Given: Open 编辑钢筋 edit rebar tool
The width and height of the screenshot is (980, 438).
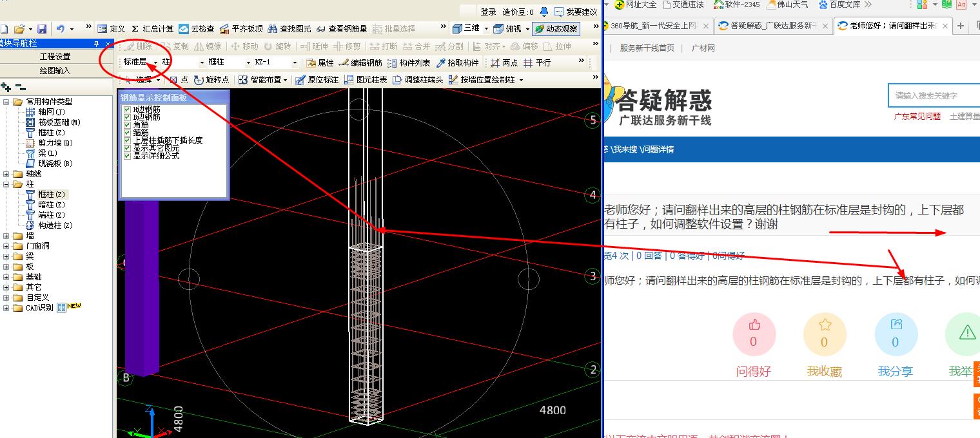Looking at the screenshot, I should click(361, 63).
